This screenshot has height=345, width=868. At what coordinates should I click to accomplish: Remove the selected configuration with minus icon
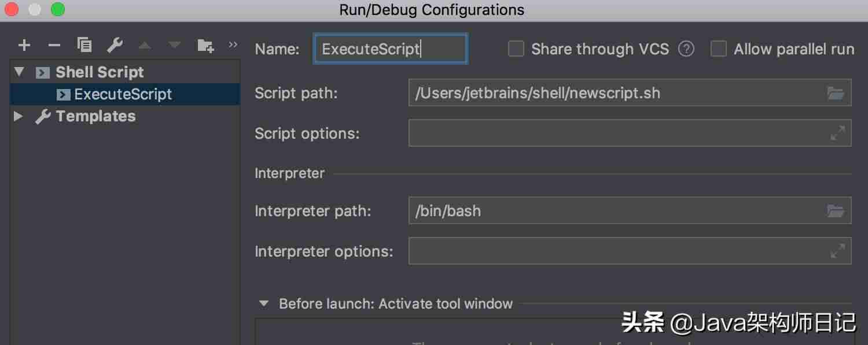54,45
